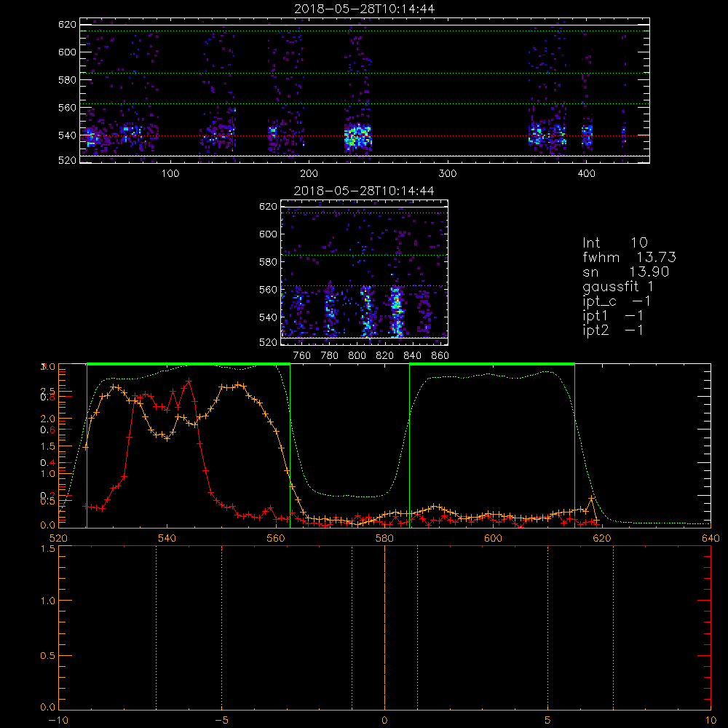Click the '5' tick on bottom plot axis
Screen dimensions: 728x728
[548, 721]
